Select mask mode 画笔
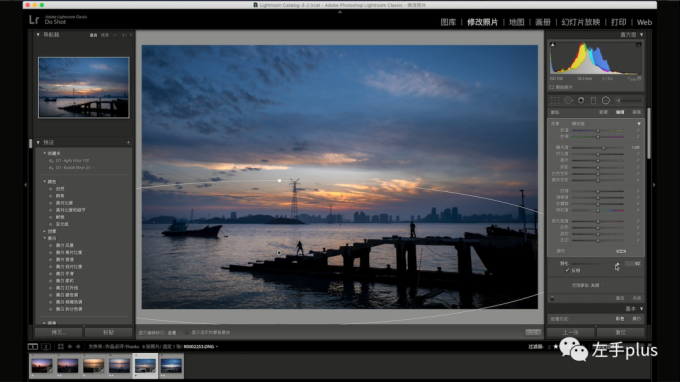The image size is (680, 382). 636,112
